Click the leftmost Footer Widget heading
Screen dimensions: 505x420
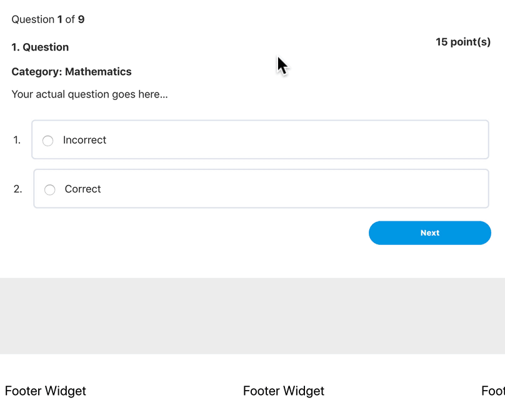(x=46, y=391)
